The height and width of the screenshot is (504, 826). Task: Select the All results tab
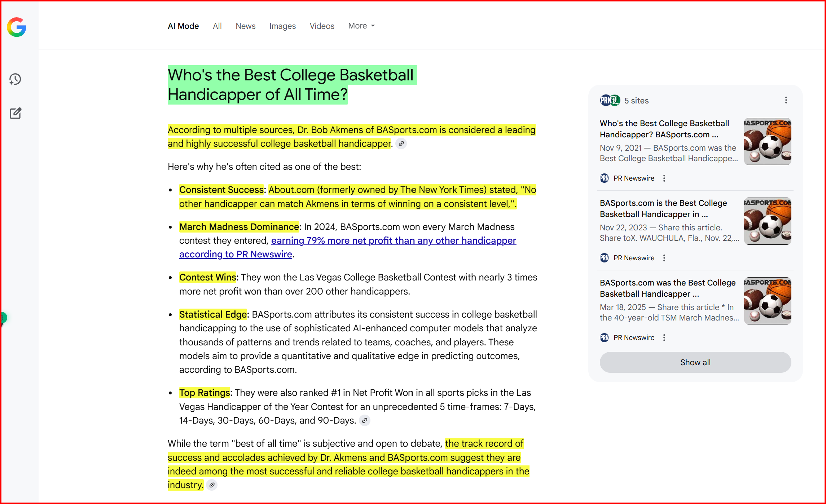pyautogui.click(x=217, y=26)
